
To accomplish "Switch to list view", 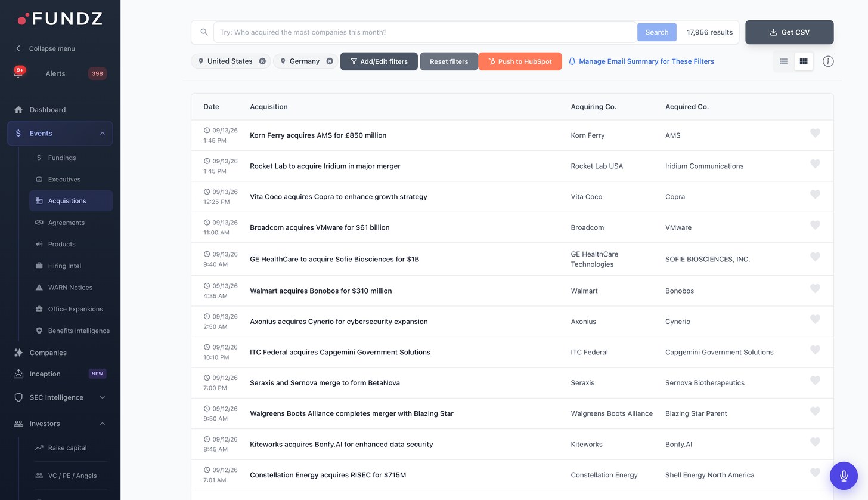I will tap(783, 61).
